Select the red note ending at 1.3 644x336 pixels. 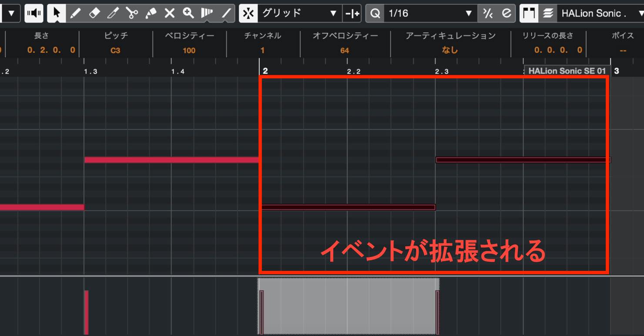coord(42,207)
